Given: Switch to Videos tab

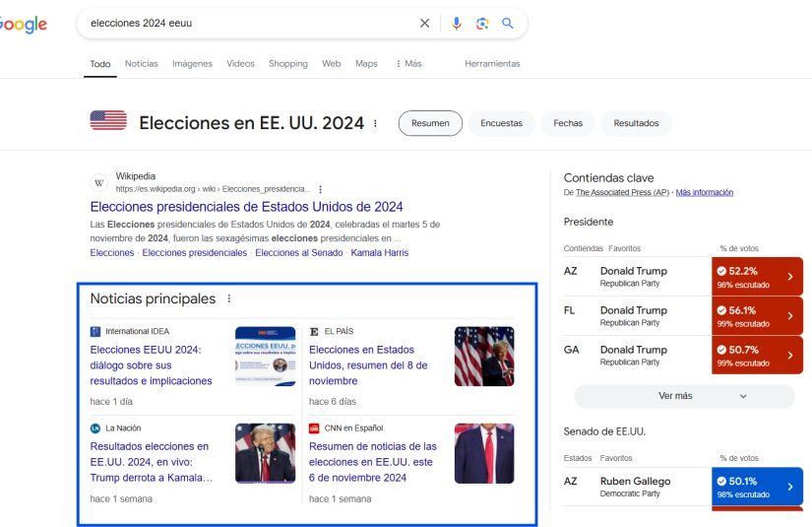Looking at the screenshot, I should [240, 64].
